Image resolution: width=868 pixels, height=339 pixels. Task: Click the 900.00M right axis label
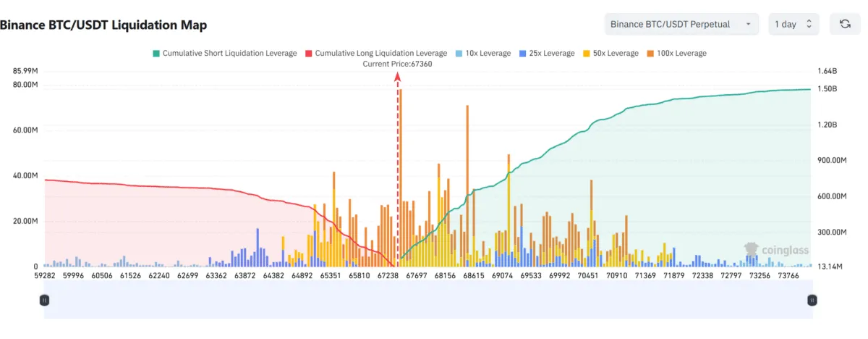tap(832, 161)
